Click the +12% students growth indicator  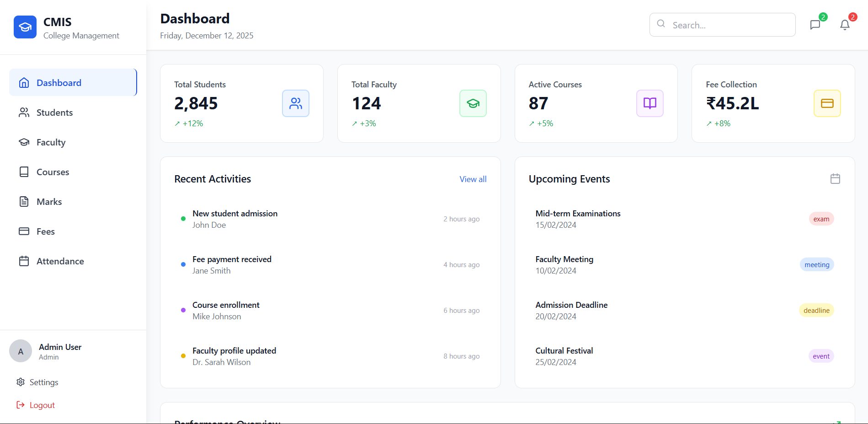(x=189, y=123)
